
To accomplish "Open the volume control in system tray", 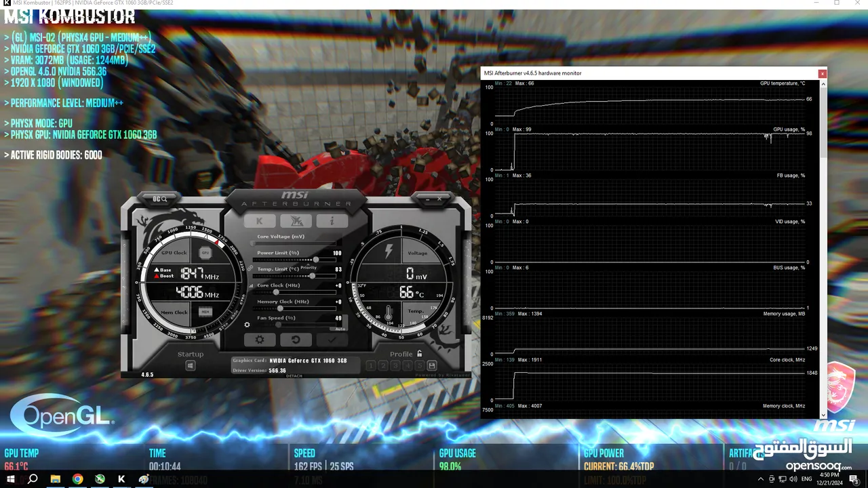I will (x=793, y=479).
